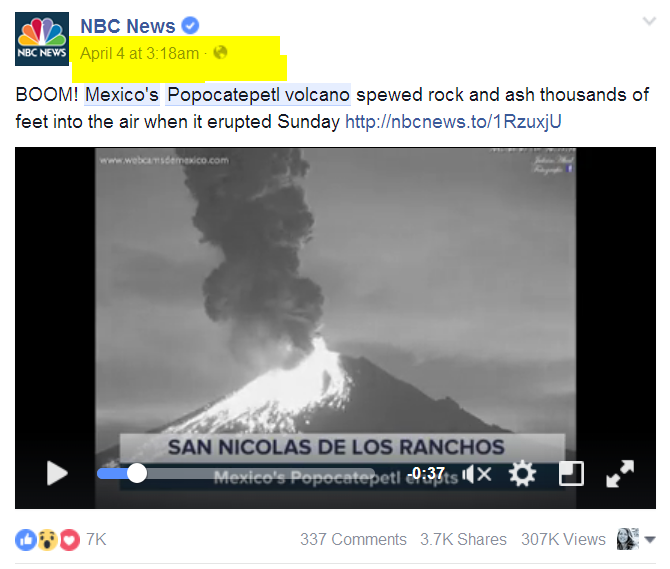Open video settings gear
The height and width of the screenshot is (569, 670).
[522, 474]
